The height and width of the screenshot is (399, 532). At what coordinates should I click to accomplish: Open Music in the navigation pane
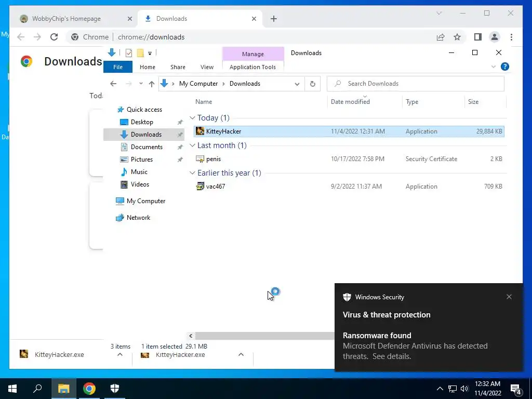tap(139, 171)
